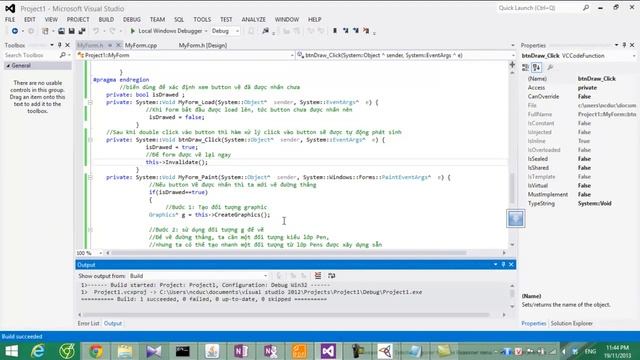Switch to the Solution Explorer tab

click(571, 323)
